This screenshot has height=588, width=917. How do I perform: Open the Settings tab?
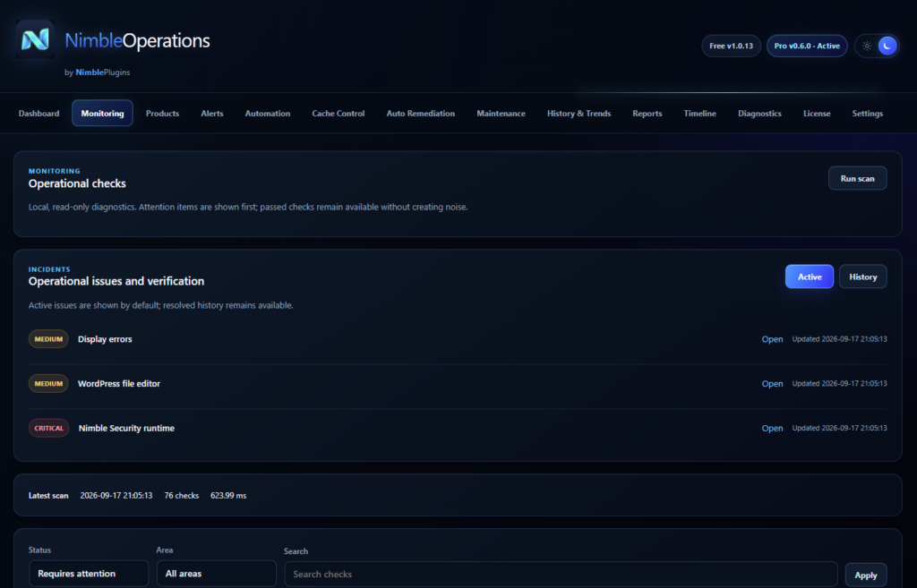(x=867, y=114)
